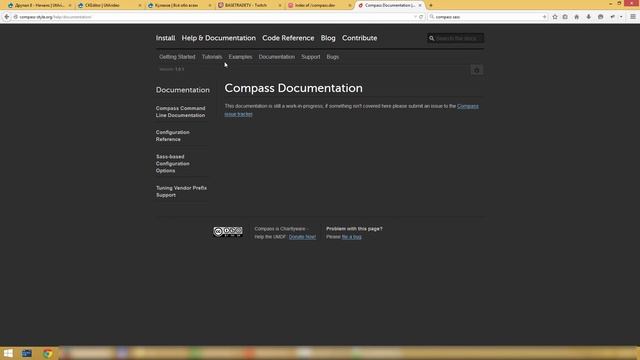Viewport: 640px width, 360px height.
Task: Go to the Documentation subnav link
Action: [x=277, y=57]
